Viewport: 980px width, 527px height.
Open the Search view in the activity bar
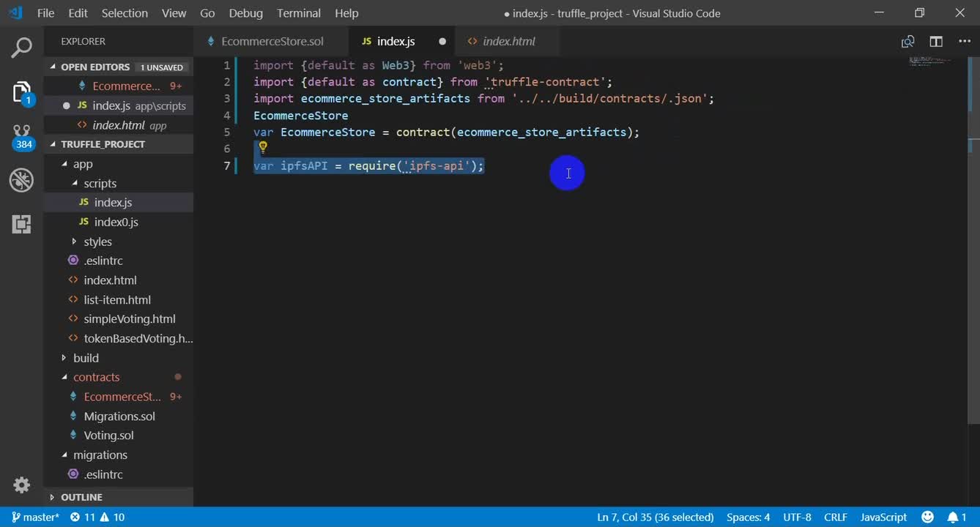[21, 48]
